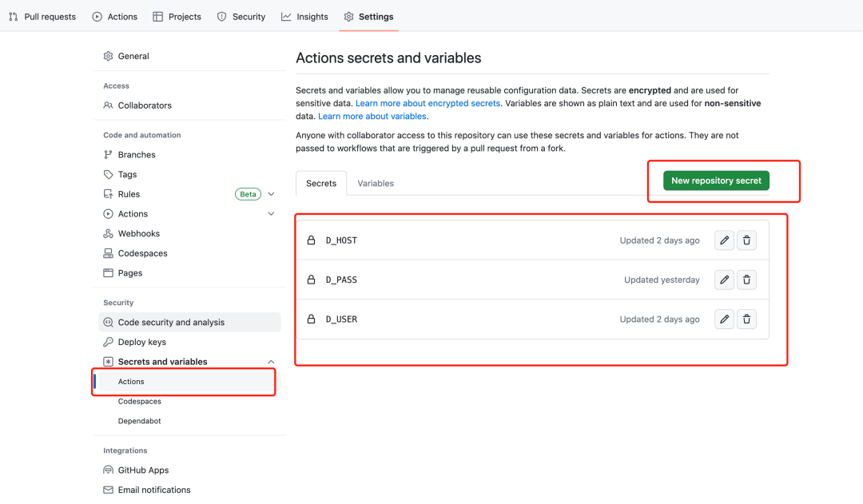Select the Secrets tab
The image size is (863, 504).
[321, 184]
